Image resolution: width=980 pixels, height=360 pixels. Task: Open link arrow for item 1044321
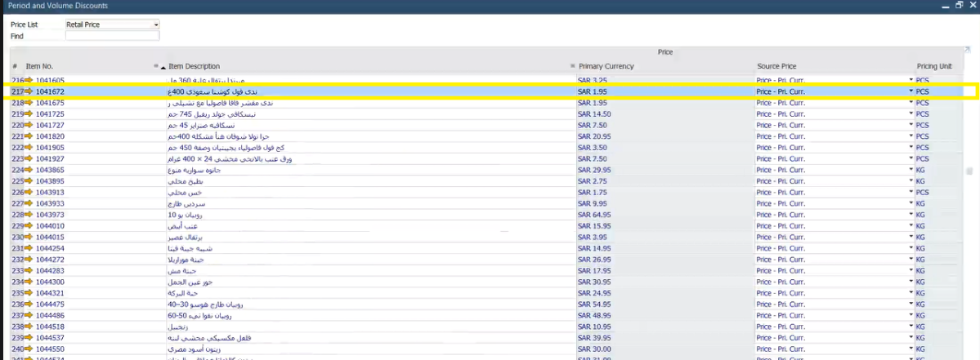coord(28,294)
